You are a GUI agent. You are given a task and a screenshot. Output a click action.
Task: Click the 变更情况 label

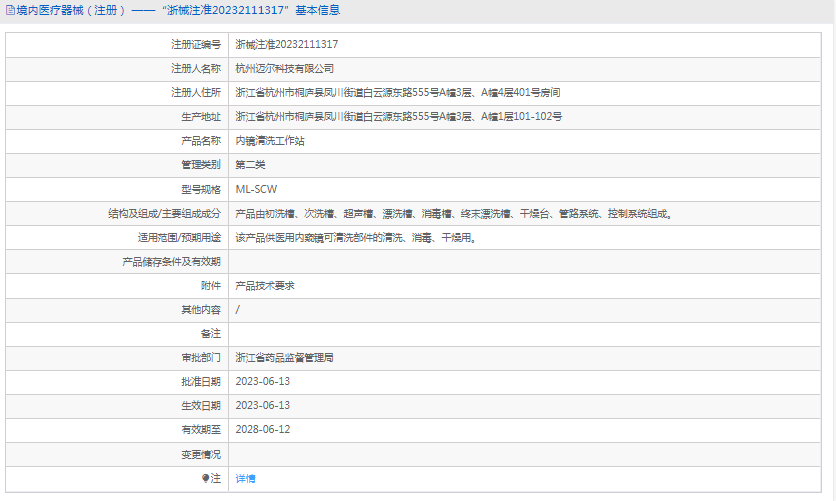(x=201, y=455)
